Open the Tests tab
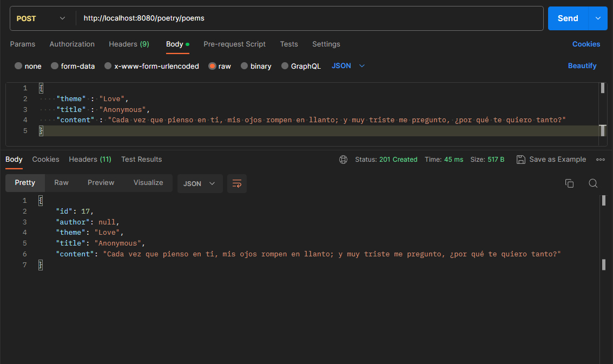 pos(289,44)
